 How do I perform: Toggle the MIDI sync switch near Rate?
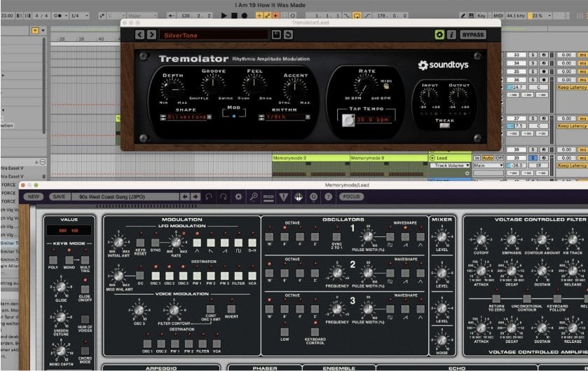pyautogui.click(x=386, y=86)
